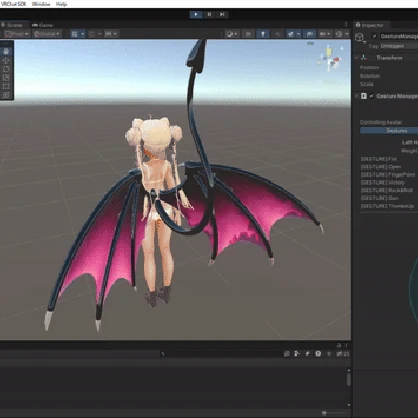Toggle the scene effects button
Image resolution: width=418 pixels, height=418 pixels.
291,34
